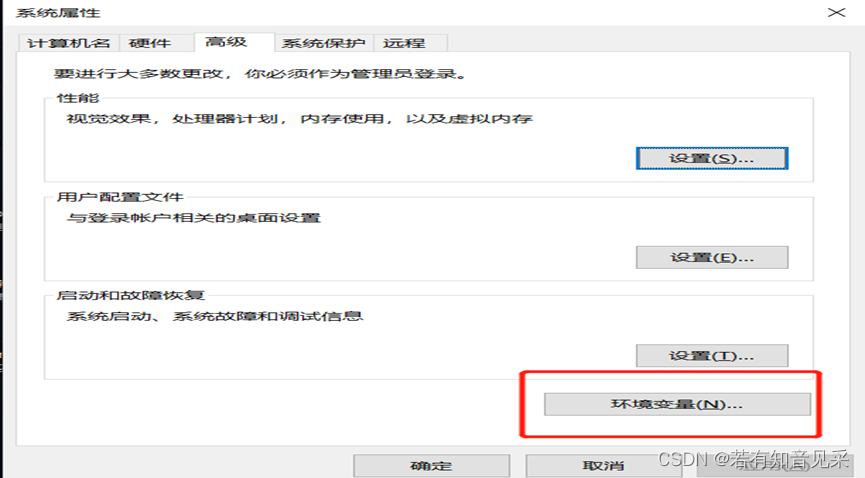Click 设置(T) for 启动和故障恢复

(x=712, y=356)
